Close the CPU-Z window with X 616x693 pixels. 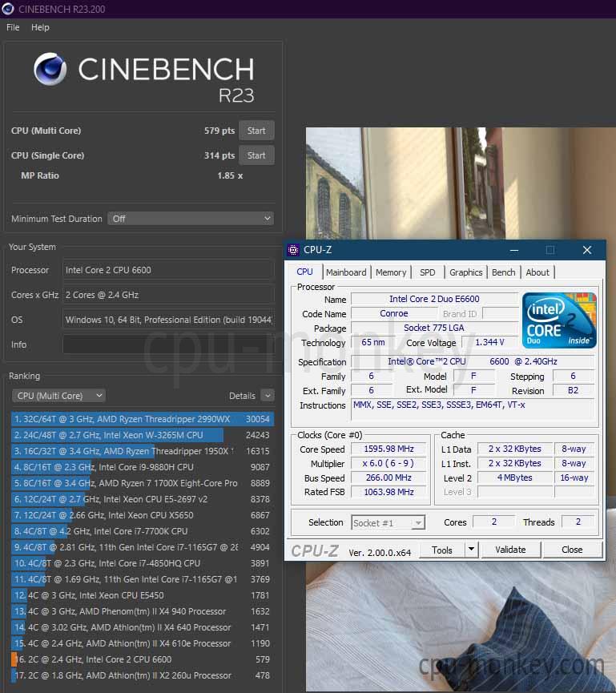[x=587, y=250]
